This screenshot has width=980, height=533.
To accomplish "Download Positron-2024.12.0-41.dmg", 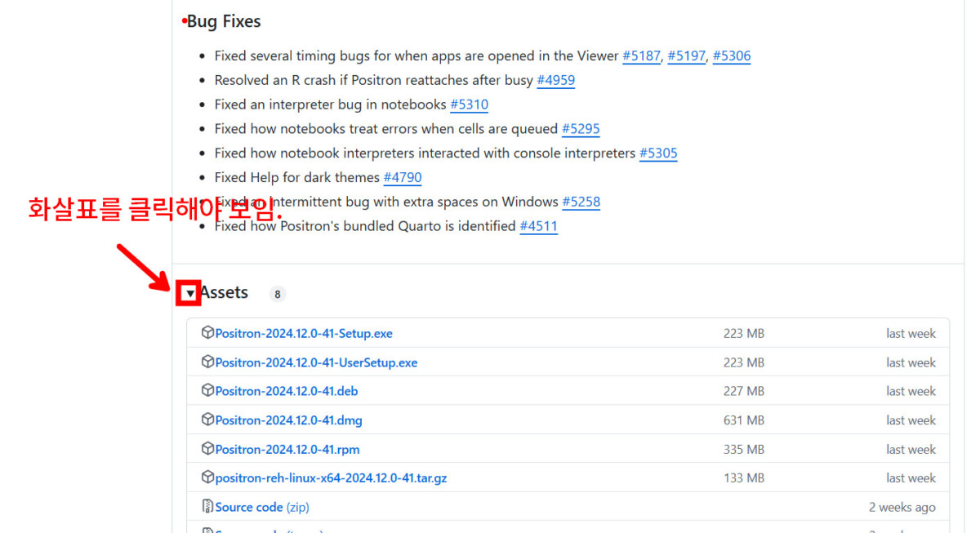I will click(x=289, y=420).
